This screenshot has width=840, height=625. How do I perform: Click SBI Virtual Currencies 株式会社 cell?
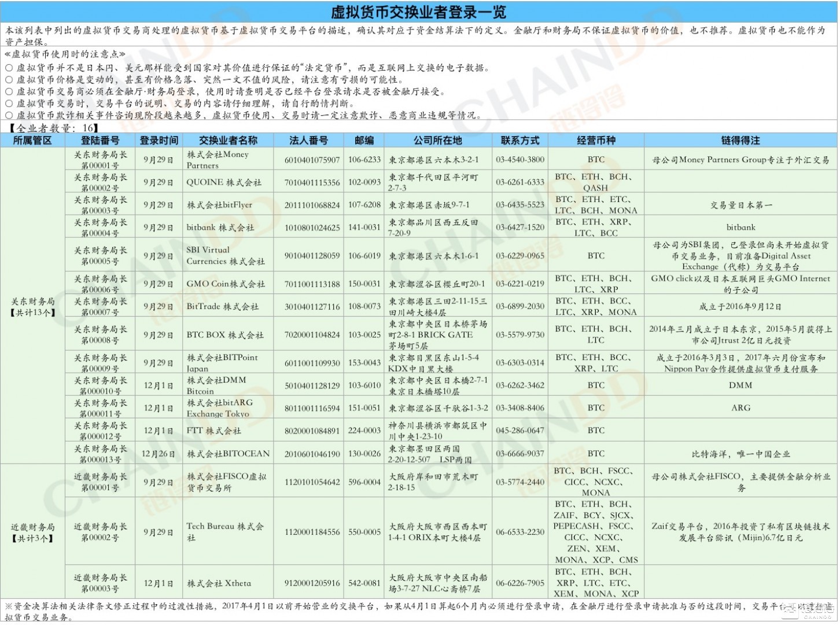(228, 255)
